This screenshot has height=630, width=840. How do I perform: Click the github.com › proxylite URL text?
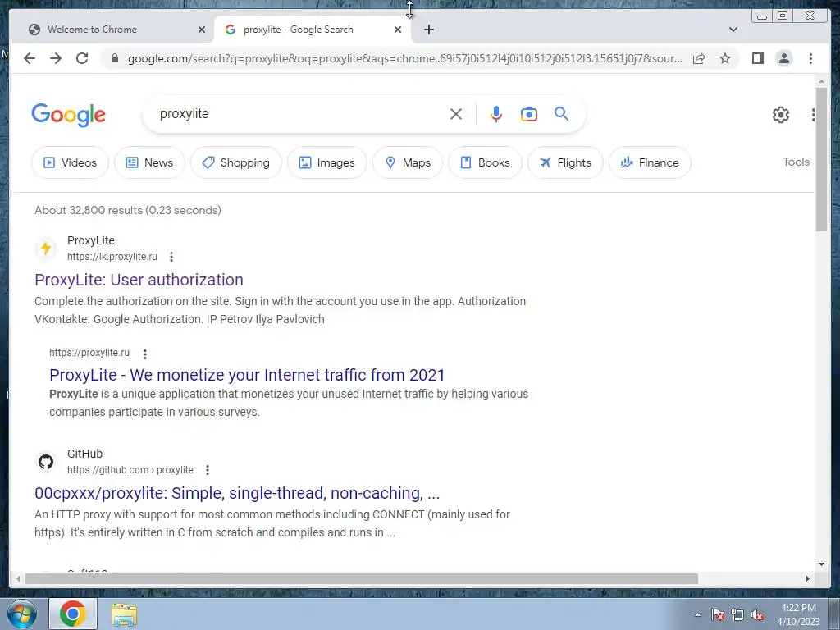pos(130,470)
